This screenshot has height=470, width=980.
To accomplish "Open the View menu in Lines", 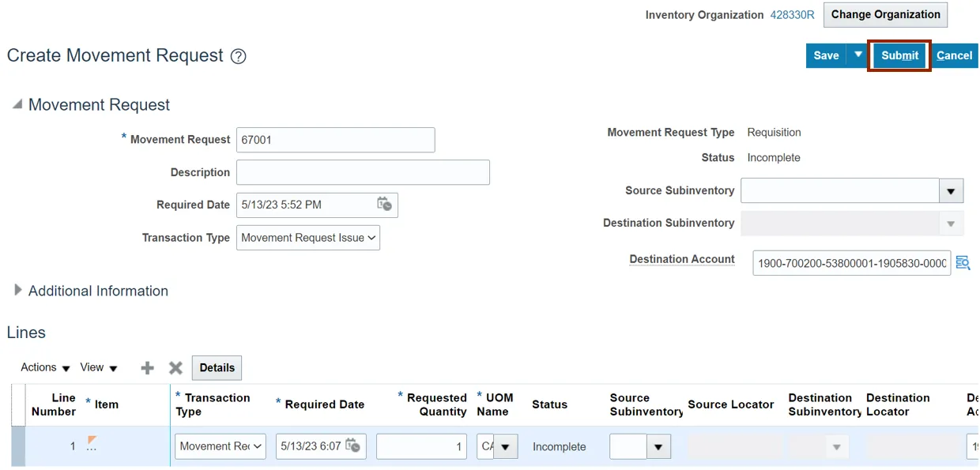I will point(99,368).
